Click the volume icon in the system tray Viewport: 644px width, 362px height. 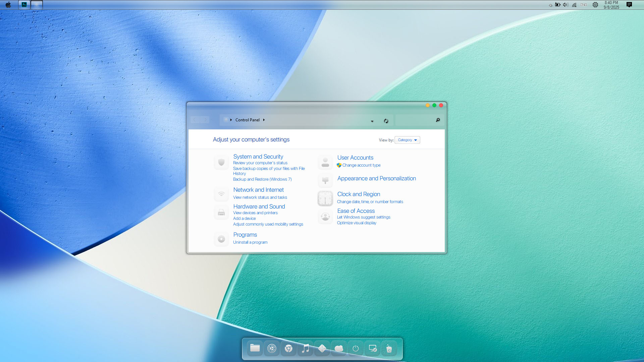(x=566, y=5)
